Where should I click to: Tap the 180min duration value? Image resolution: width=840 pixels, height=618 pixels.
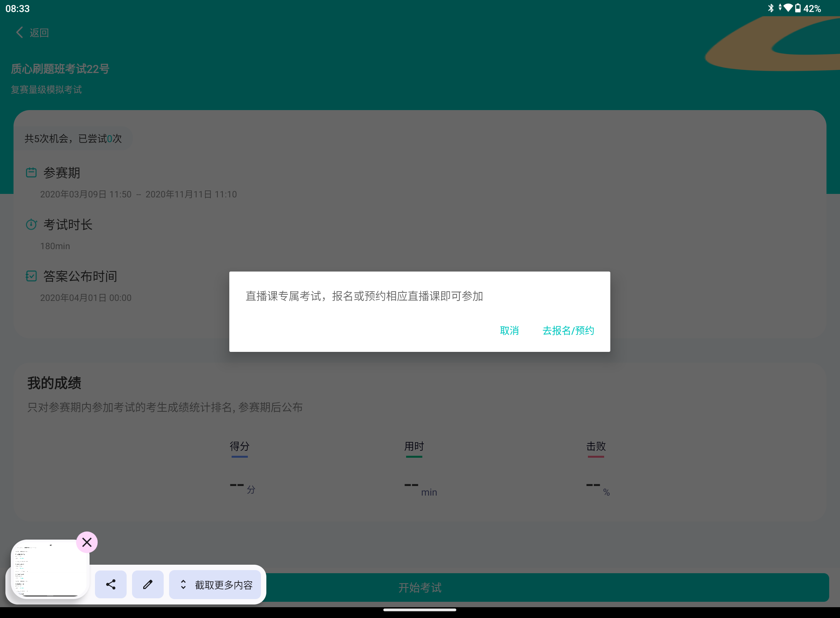pos(55,246)
